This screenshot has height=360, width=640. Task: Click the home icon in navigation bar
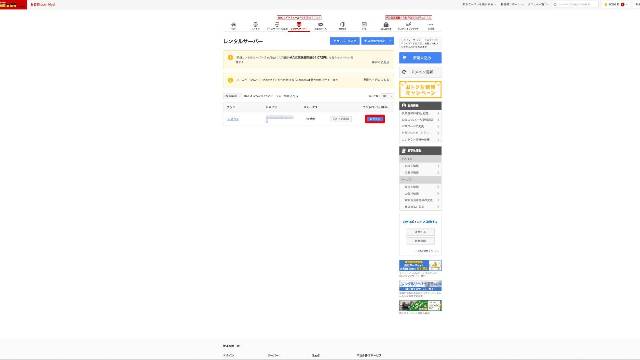point(233,26)
